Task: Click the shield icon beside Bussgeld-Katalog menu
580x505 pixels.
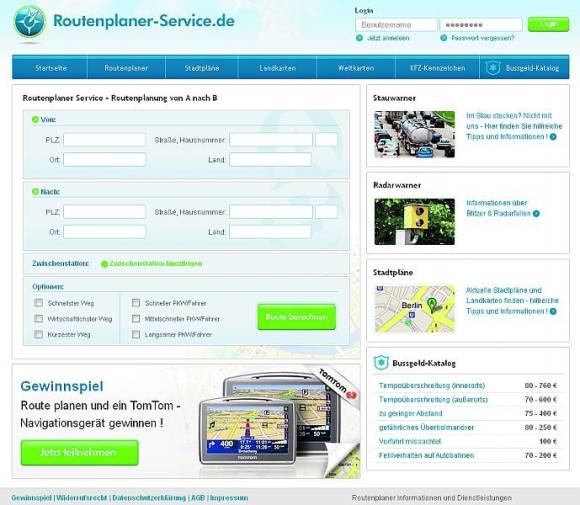Action: coord(493,68)
